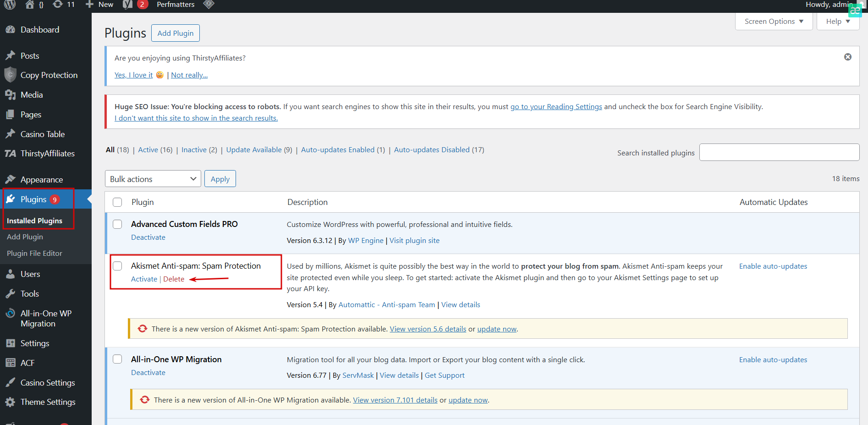Click the WordPress logo in admin bar
The width and height of the screenshot is (868, 425).
coord(10,5)
